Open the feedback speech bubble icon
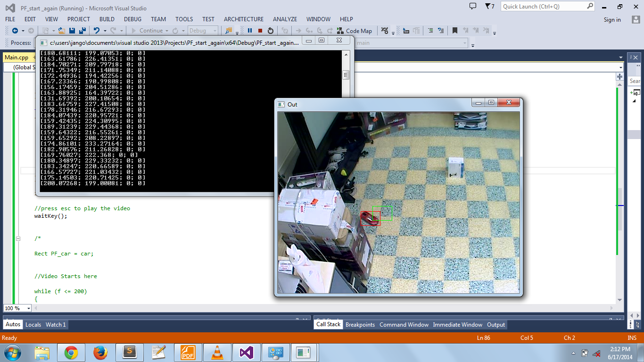 473,6
